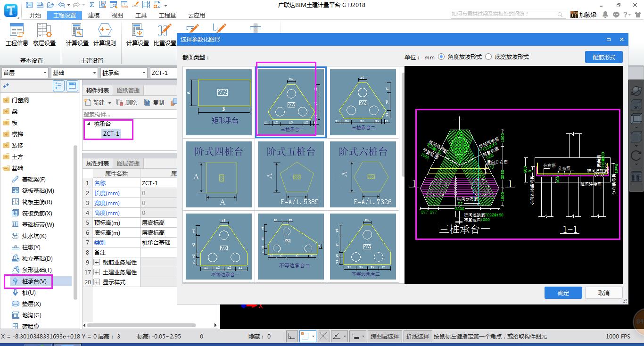
Task: Select 不等边承台二 section thumbnail
Action: point(291,247)
